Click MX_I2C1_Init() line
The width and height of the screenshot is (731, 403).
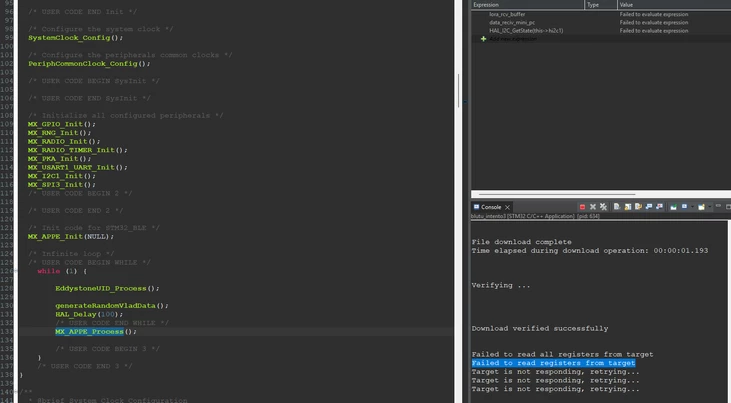point(62,176)
